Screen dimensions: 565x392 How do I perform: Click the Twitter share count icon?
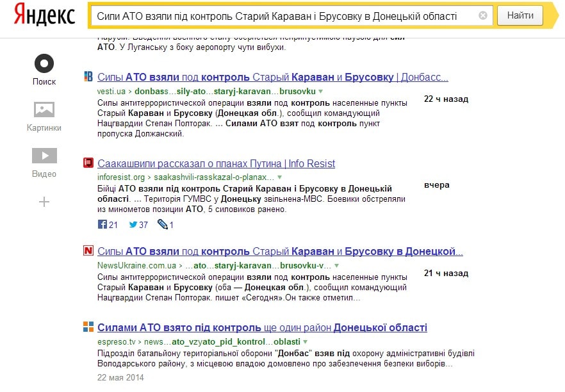tap(133, 225)
